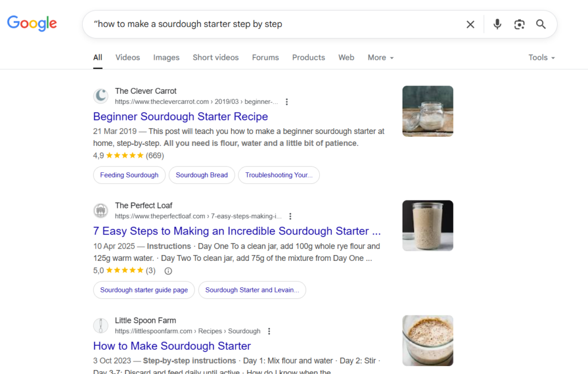
Task: Open The Perfect Loaf result options menu
Action: coord(290,216)
